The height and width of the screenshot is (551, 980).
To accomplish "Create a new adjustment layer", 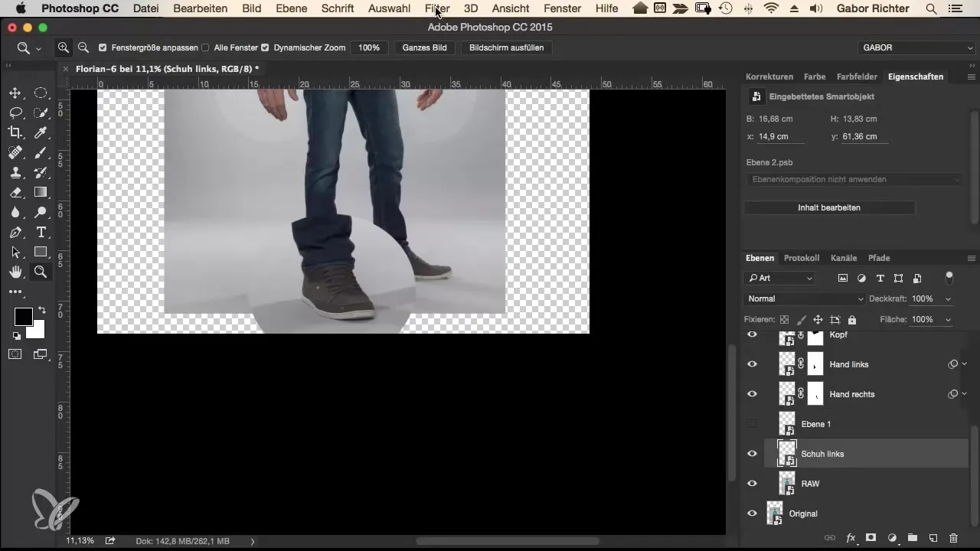I will [x=892, y=538].
